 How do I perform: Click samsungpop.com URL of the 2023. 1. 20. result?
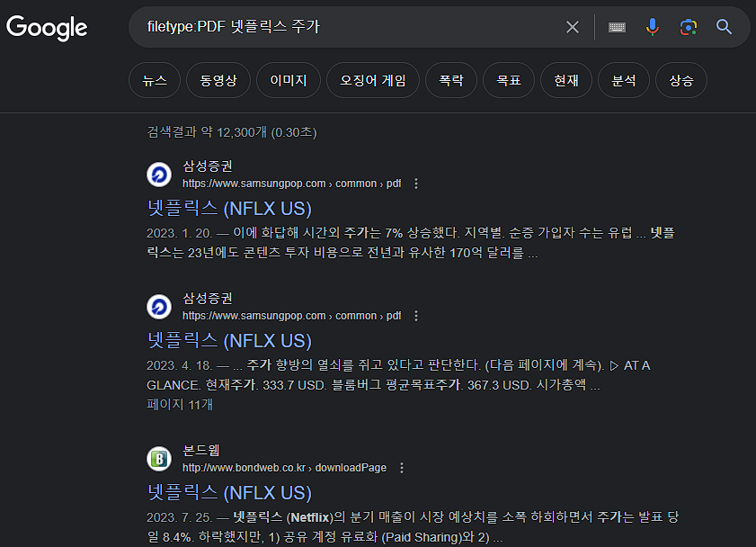pyautogui.click(x=291, y=184)
